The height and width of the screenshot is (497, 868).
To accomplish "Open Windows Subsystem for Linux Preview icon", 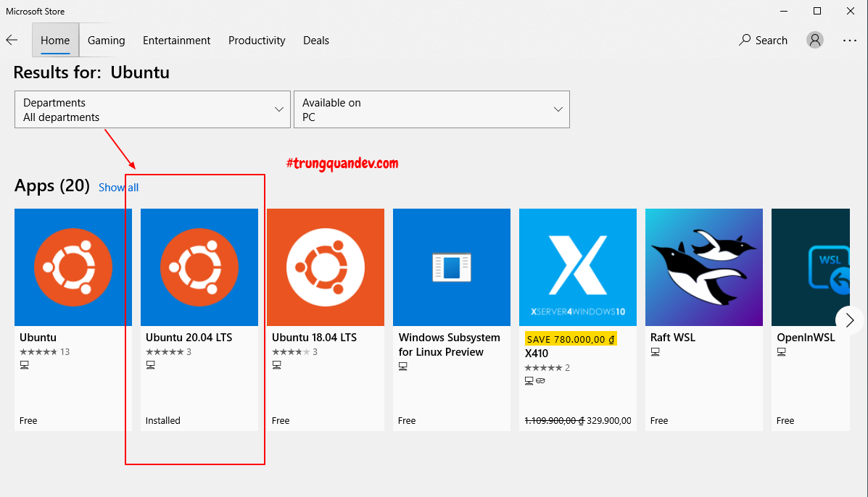I will [x=452, y=267].
